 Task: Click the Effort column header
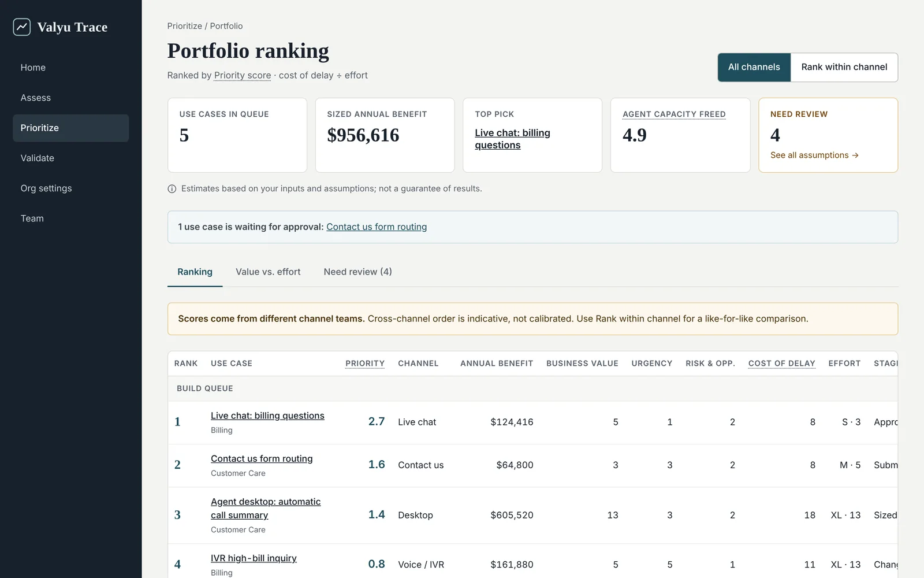click(x=844, y=364)
